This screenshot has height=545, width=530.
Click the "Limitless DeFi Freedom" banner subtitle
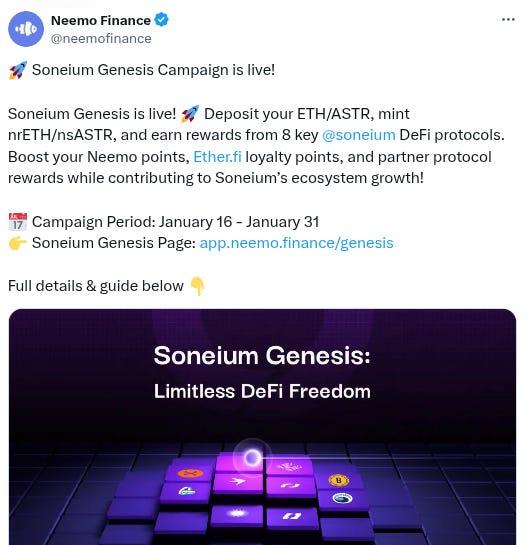coord(262,391)
